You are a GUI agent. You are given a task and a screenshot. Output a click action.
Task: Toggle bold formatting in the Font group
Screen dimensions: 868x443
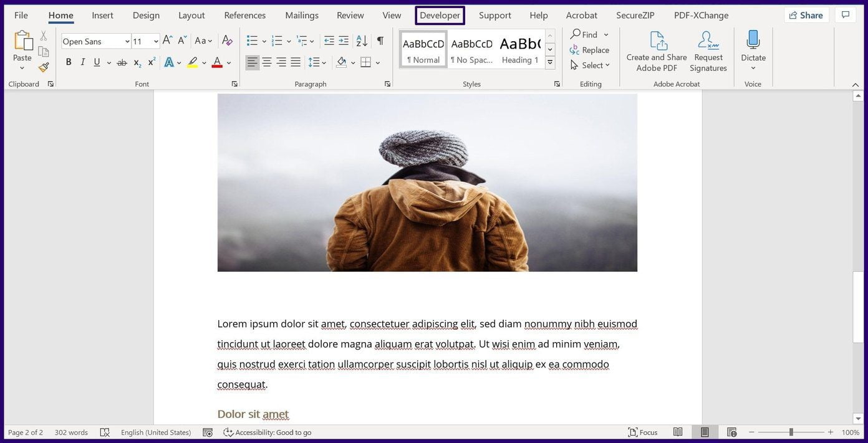click(69, 62)
